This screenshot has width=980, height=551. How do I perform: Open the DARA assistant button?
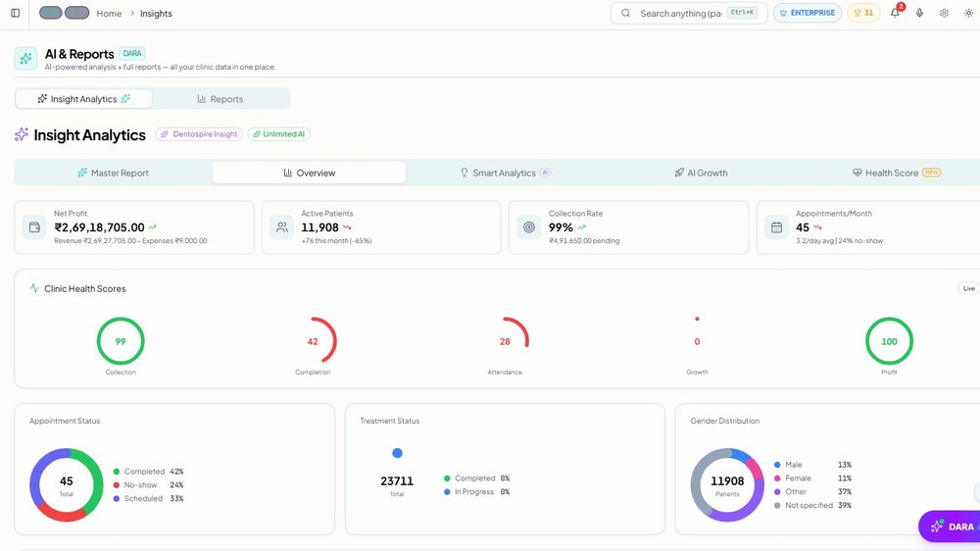[950, 526]
